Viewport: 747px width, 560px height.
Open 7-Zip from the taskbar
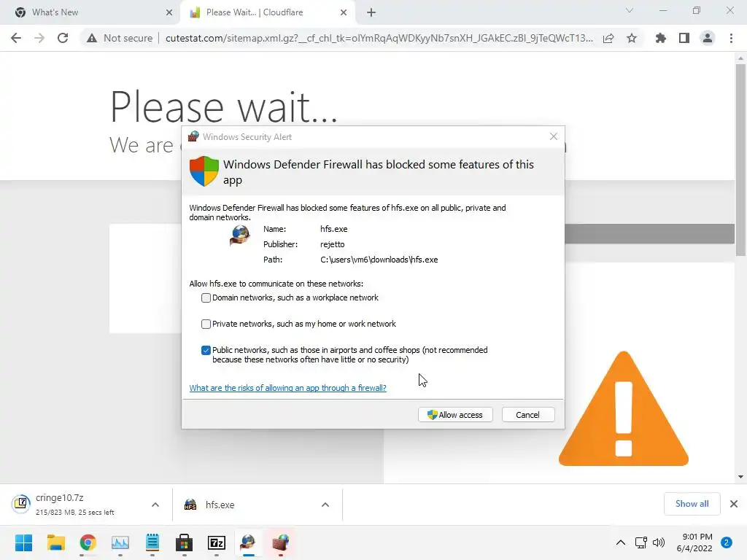coord(216,542)
